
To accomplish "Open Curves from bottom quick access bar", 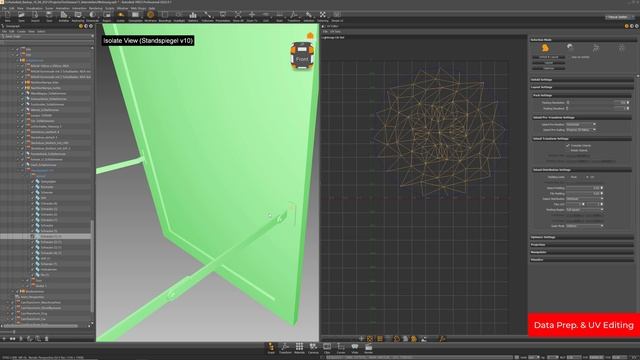I will pos(341,348).
